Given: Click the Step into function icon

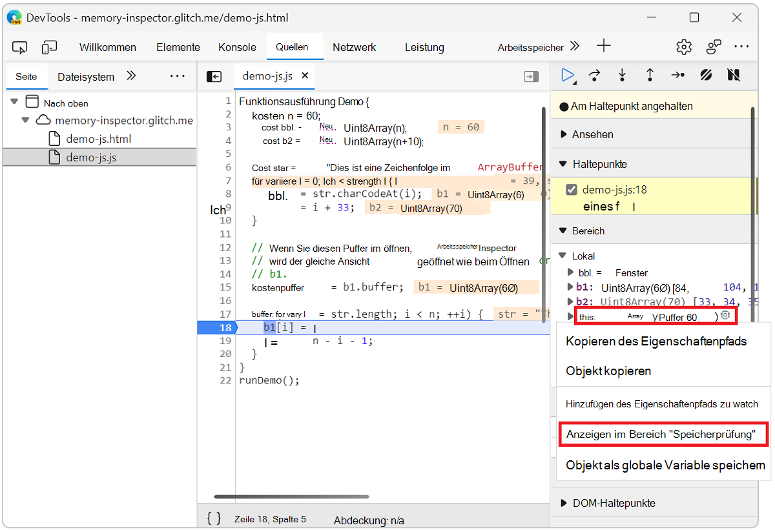Looking at the screenshot, I should click(x=622, y=76).
